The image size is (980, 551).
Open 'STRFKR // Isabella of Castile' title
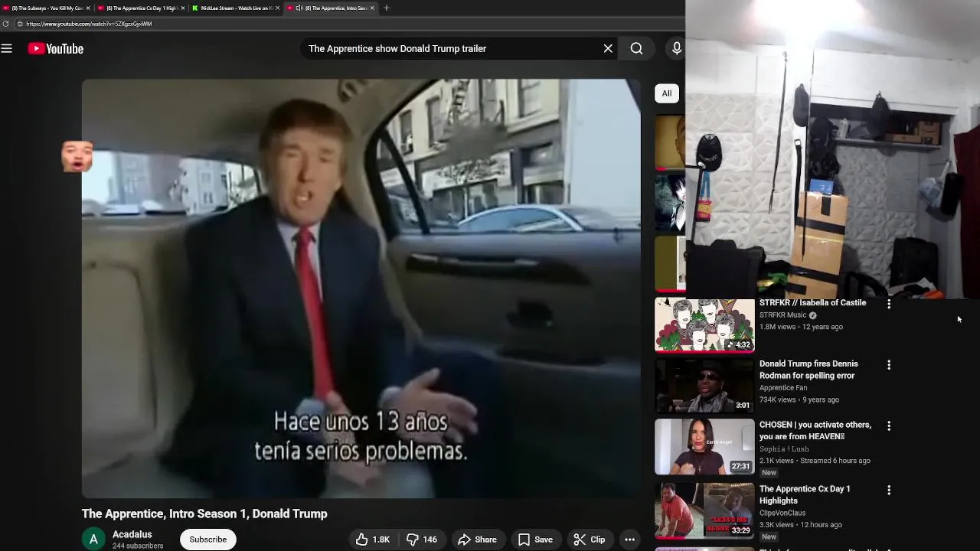[x=812, y=303]
